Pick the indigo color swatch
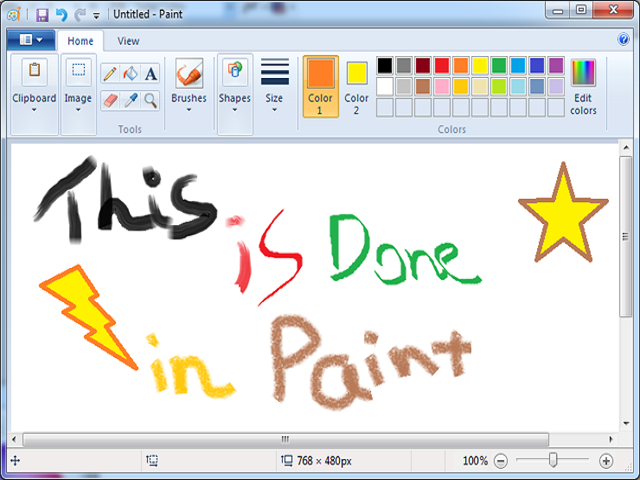This screenshot has height=480, width=640. coord(537,65)
